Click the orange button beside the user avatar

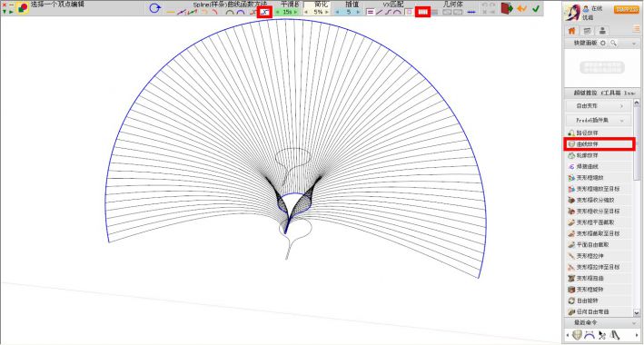(627, 9)
